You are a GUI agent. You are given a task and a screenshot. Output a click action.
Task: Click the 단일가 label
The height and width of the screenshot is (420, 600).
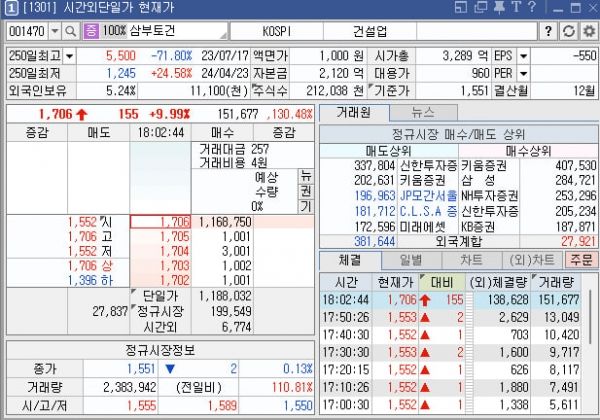point(160,296)
